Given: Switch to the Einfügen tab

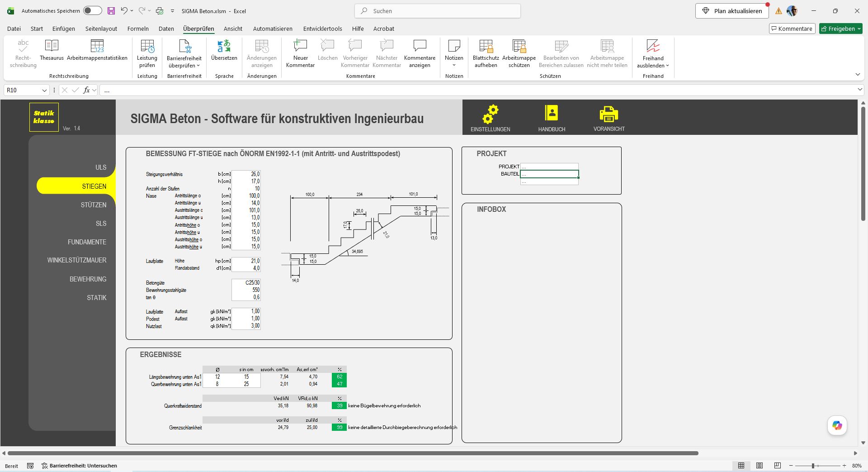Looking at the screenshot, I should pyautogui.click(x=64, y=29).
